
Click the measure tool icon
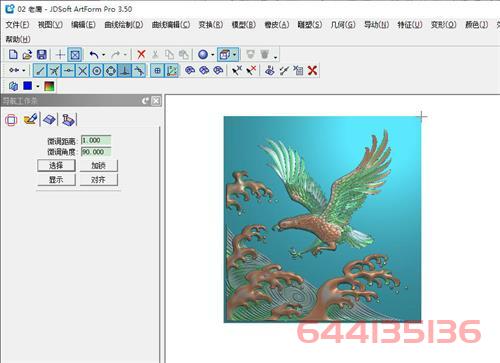click(x=284, y=70)
